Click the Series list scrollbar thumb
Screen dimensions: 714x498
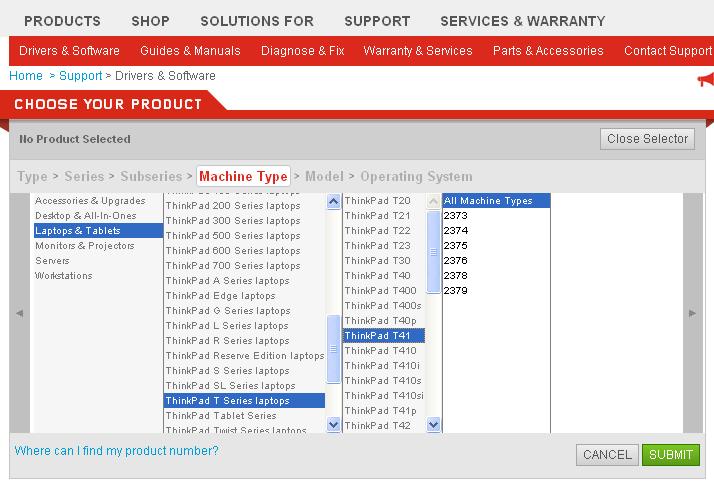(333, 349)
